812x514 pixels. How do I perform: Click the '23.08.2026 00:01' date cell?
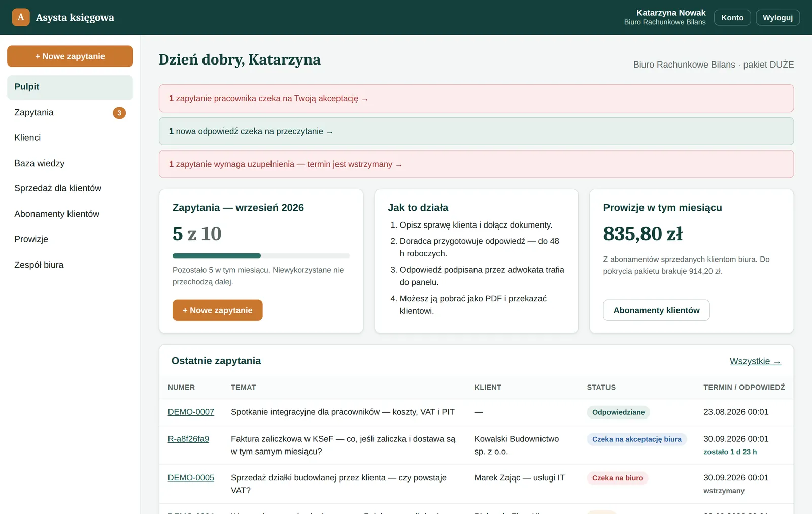[736, 412]
